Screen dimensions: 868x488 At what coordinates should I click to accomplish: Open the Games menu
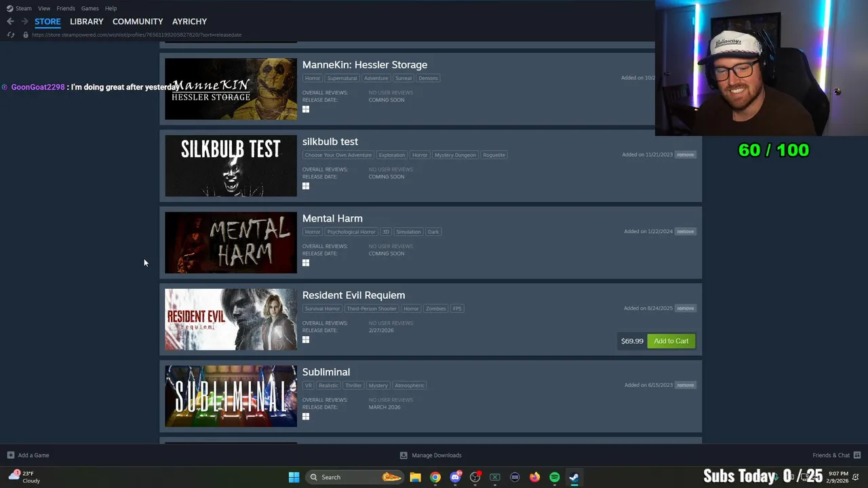pyautogui.click(x=90, y=8)
